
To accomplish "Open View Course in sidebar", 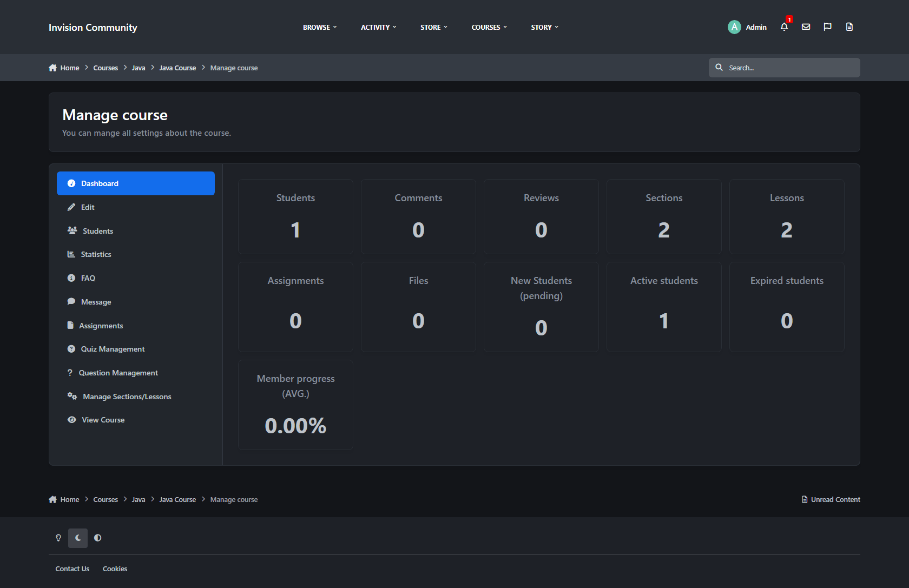I will pos(136,420).
